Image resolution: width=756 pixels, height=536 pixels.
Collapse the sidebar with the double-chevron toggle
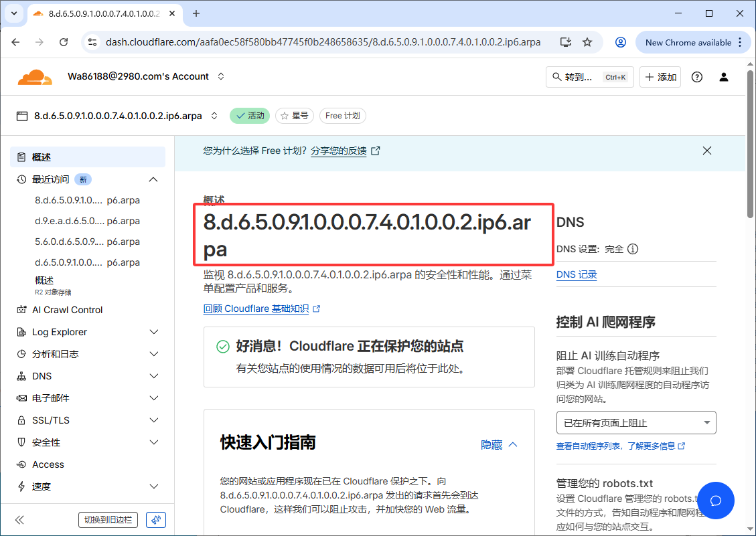[x=20, y=519]
